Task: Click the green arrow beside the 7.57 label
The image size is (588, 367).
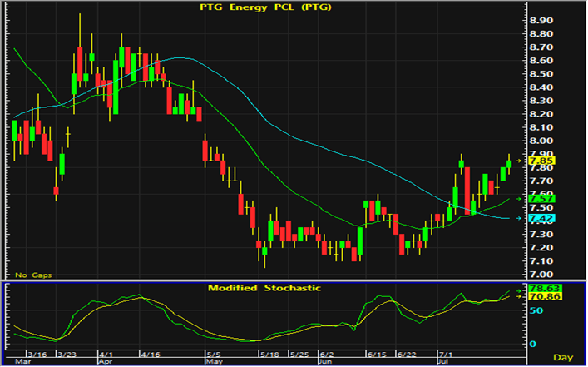Action: click(x=519, y=199)
